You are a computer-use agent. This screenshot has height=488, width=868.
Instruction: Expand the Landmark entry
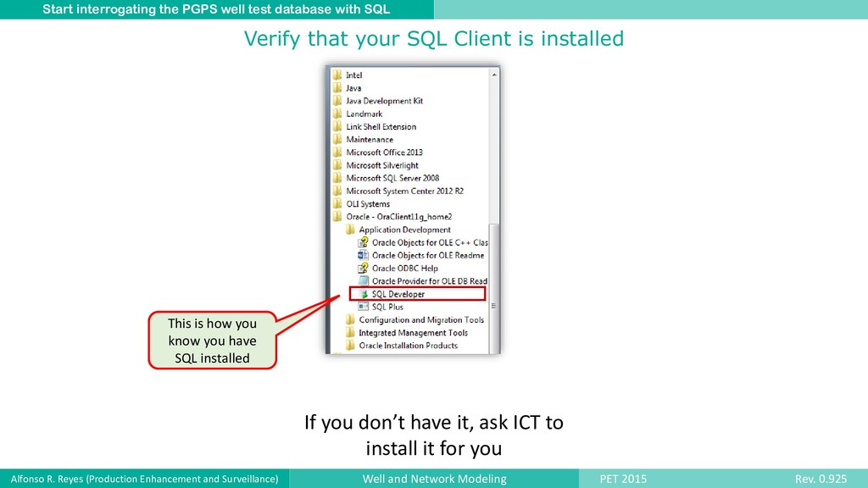tap(364, 114)
